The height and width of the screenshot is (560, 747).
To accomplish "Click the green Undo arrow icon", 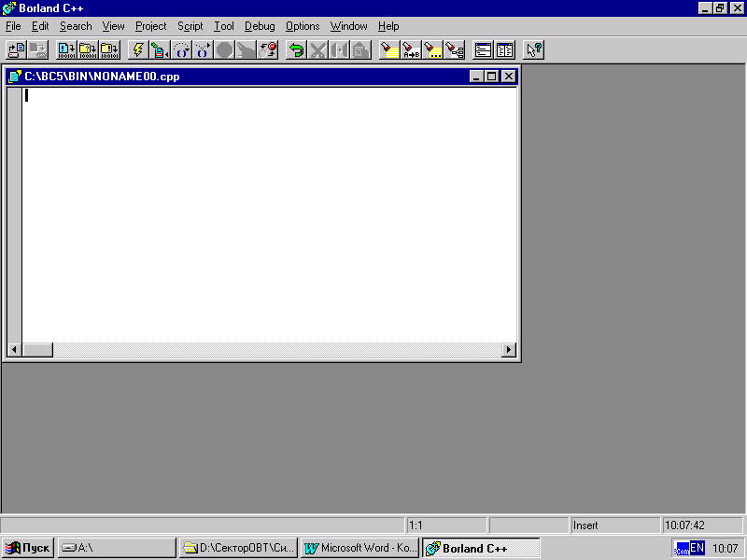I will pos(296,49).
